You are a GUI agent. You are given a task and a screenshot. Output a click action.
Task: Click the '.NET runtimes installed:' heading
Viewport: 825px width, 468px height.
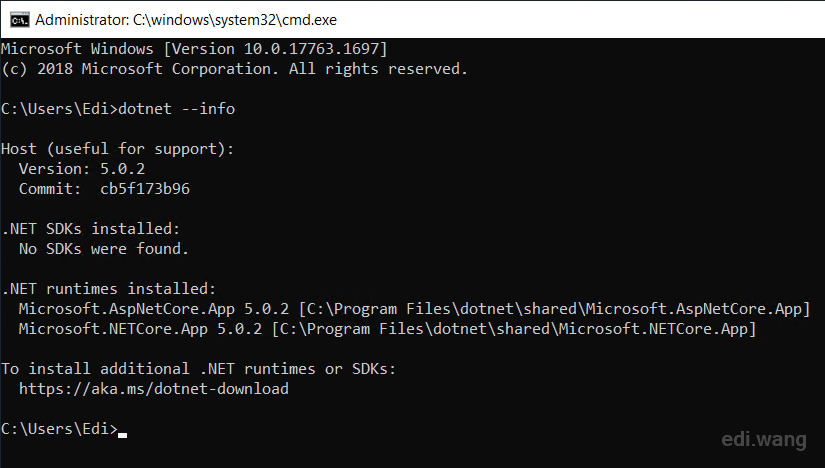(108, 289)
